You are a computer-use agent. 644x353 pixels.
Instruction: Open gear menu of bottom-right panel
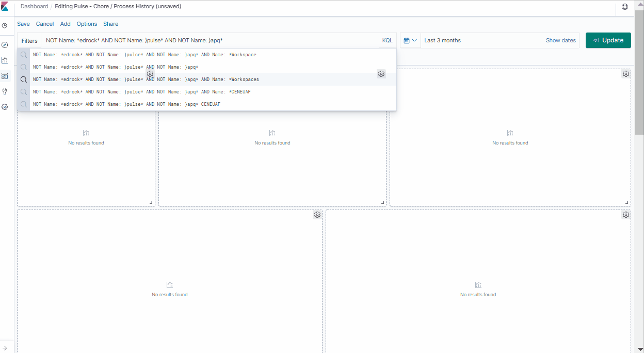coord(626,215)
